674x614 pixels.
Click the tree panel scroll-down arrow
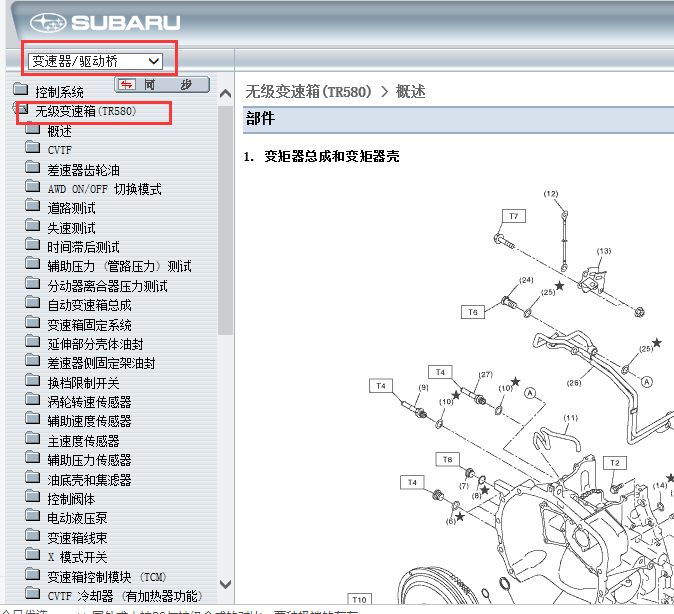click(x=225, y=584)
